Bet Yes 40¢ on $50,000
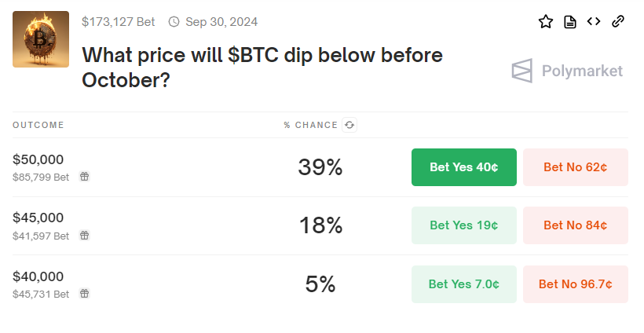This screenshot has height=333, width=644. pyautogui.click(x=464, y=167)
